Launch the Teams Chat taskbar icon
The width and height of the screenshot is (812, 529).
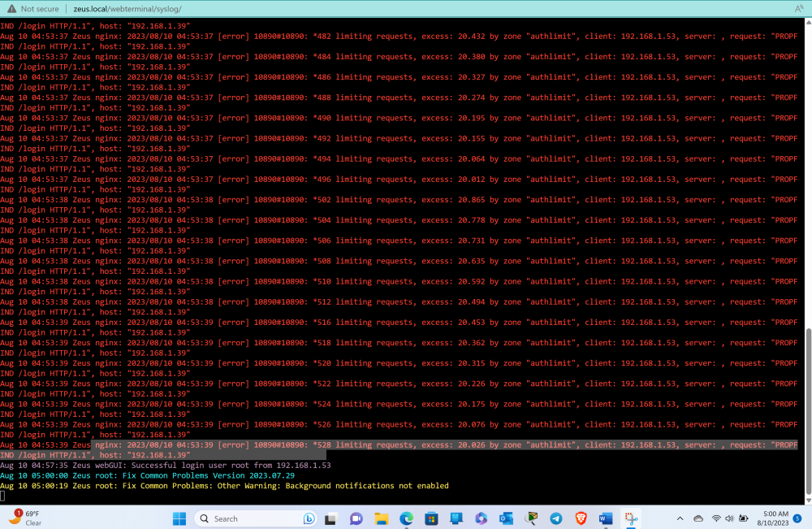356,518
